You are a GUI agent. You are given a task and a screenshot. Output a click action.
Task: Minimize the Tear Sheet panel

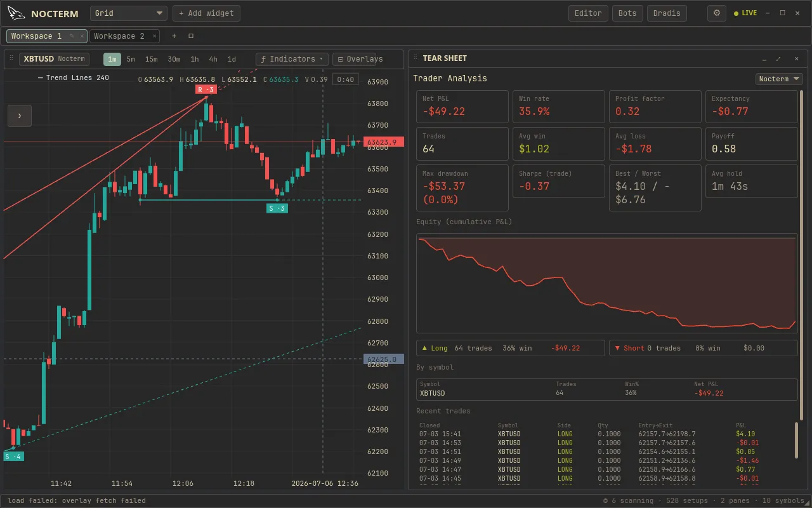[x=765, y=58]
